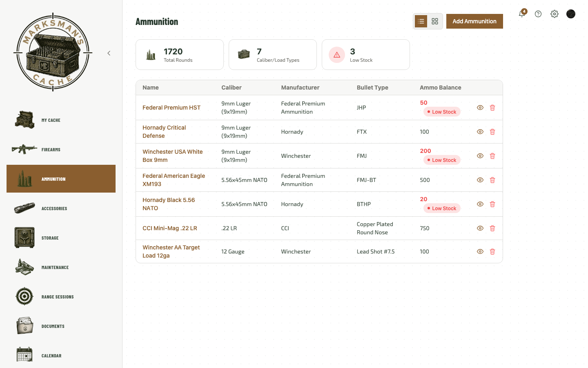Collapse the sidebar with the chevron
588x368 pixels.
tap(109, 53)
